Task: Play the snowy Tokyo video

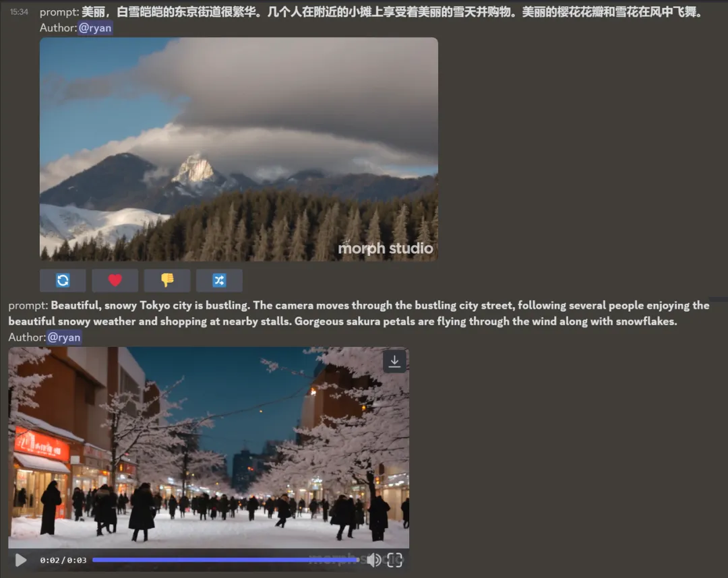Action: (21, 560)
